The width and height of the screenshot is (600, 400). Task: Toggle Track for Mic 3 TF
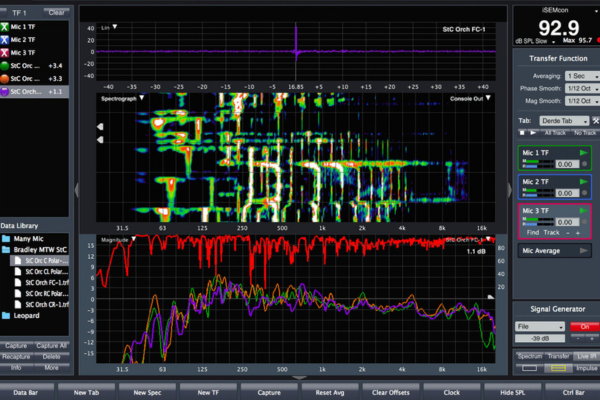tap(551, 233)
